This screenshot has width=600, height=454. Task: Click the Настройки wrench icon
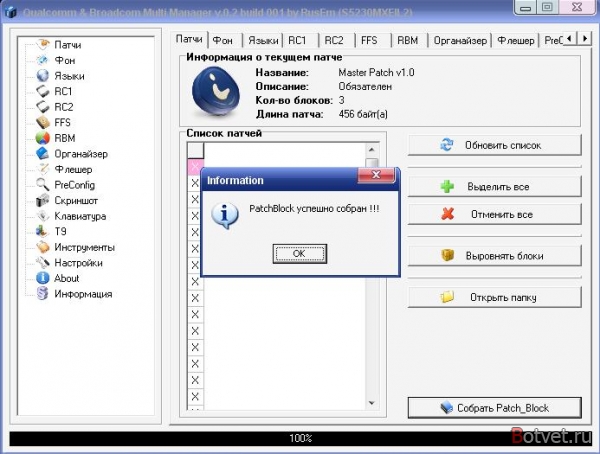click(x=42, y=263)
